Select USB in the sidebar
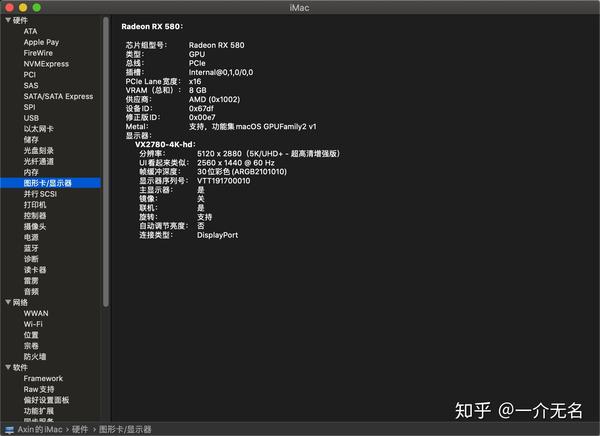 point(31,118)
